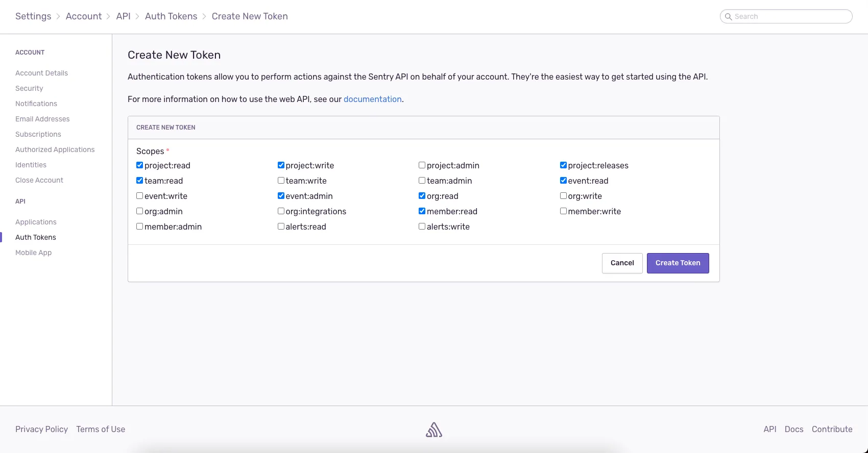This screenshot has height=453, width=868.
Task: Enable the team:admin scope
Action: pos(422,181)
